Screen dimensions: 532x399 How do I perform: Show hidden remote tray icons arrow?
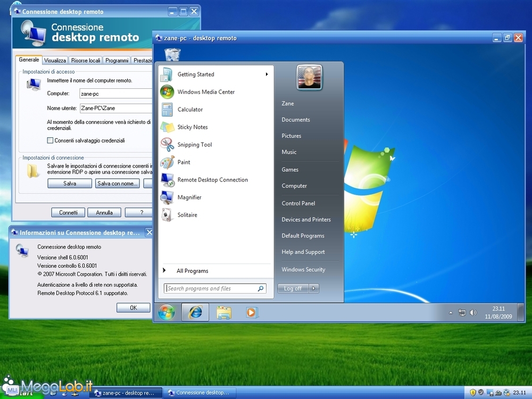tap(451, 312)
